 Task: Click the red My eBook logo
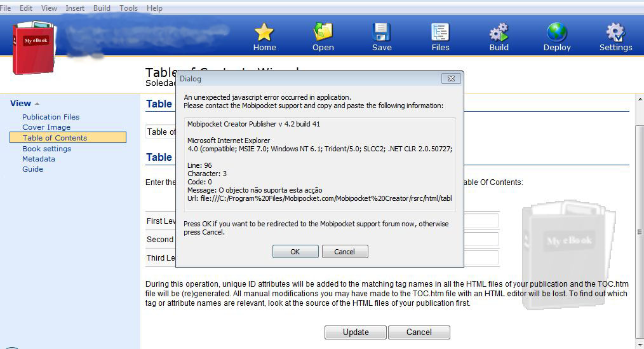click(x=34, y=48)
